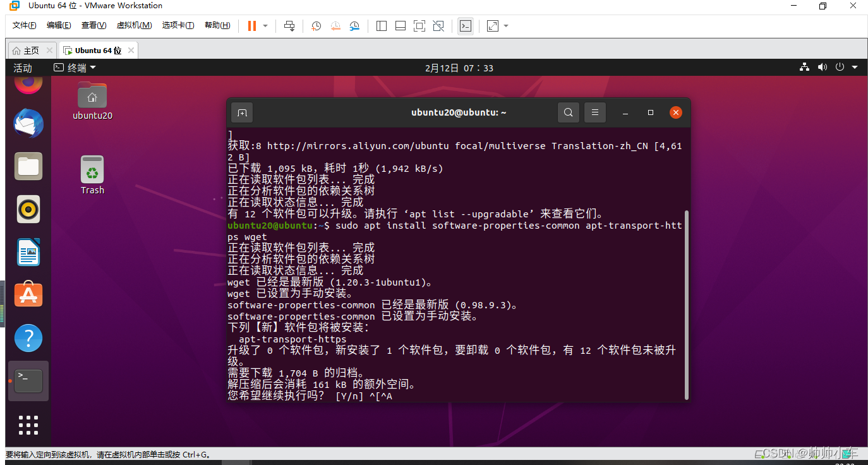Click the send Ctrl+Alt+Del toolbar icon
The image size is (868, 465).
click(289, 26)
